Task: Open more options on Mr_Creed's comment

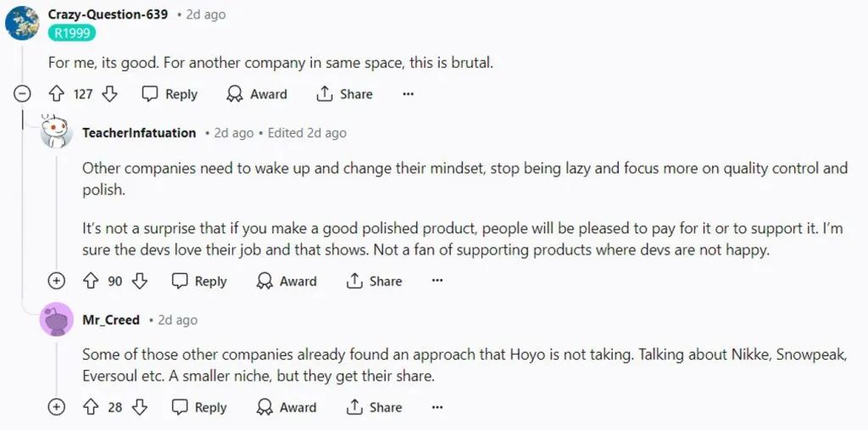Action: pos(437,408)
